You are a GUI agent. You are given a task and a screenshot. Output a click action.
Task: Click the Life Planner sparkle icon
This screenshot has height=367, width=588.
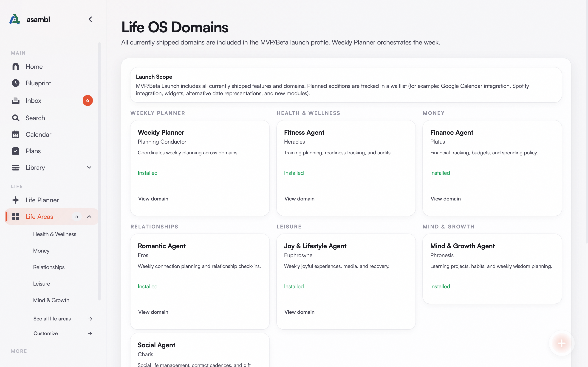pos(16,200)
